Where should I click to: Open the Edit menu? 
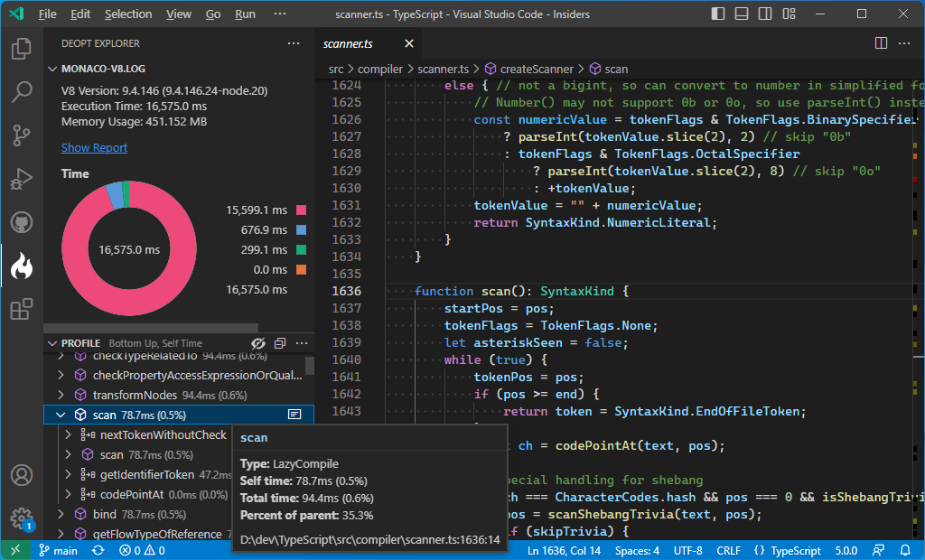pyautogui.click(x=80, y=14)
